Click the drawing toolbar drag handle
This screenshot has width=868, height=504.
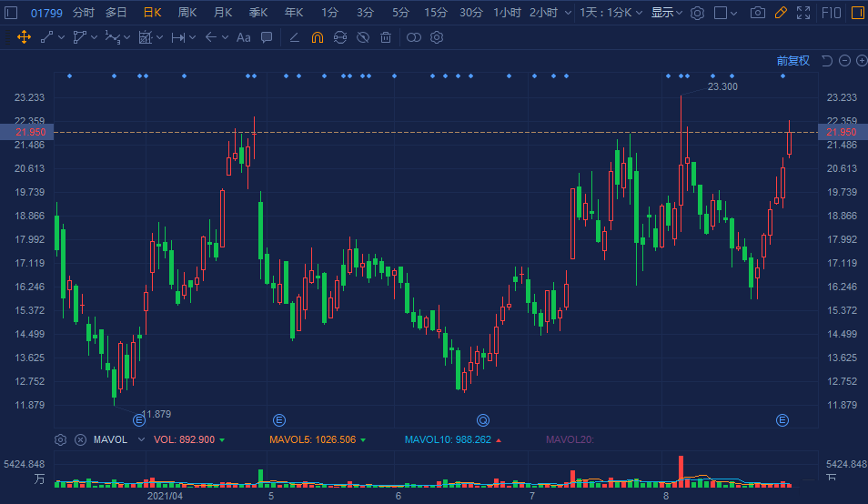click(7, 37)
